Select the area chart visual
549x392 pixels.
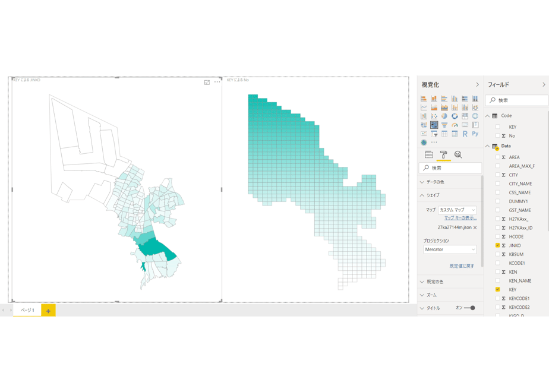(x=434, y=107)
